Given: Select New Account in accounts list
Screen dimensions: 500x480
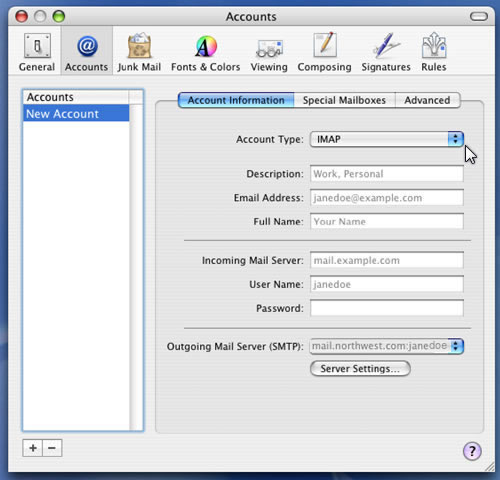Looking at the screenshot, I should coord(76,114).
